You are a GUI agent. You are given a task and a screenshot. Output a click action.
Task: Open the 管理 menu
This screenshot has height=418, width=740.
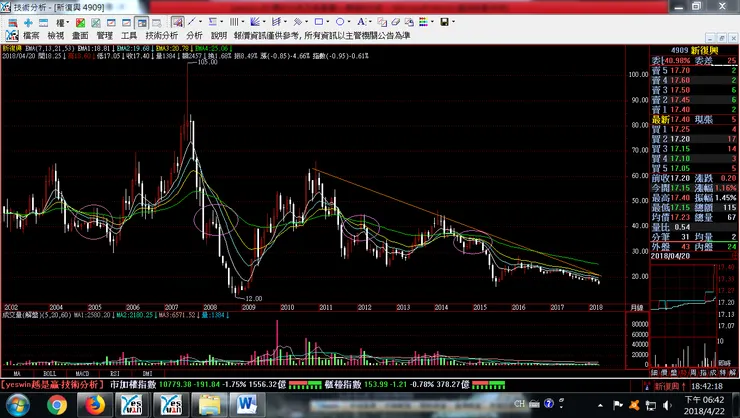click(x=105, y=35)
